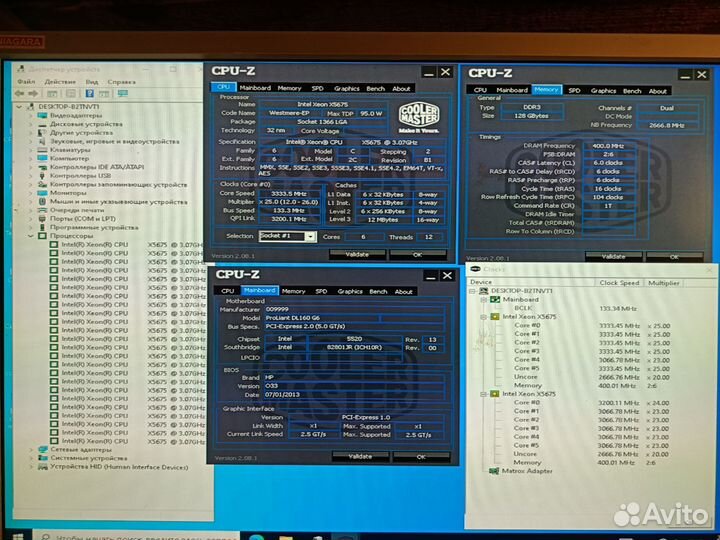This screenshot has height=540, width=720.
Task: Switch to Mainboard tab in top-left CPU-Z
Action: [x=255, y=88]
